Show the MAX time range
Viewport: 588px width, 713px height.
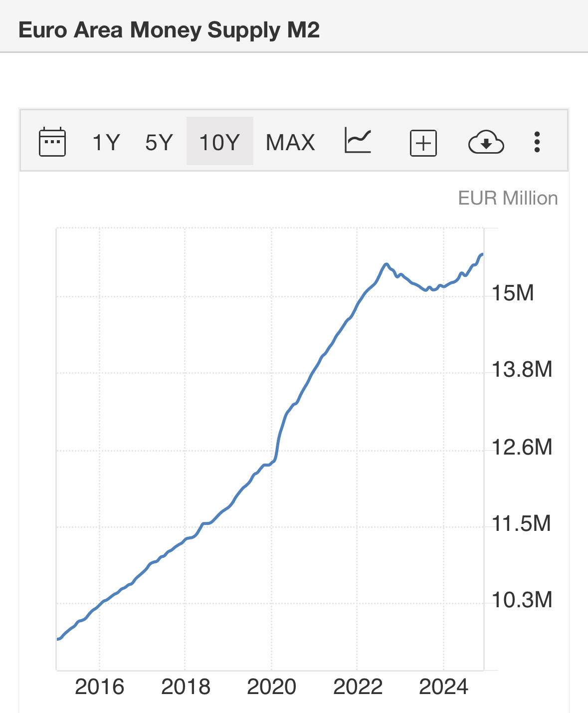[290, 142]
